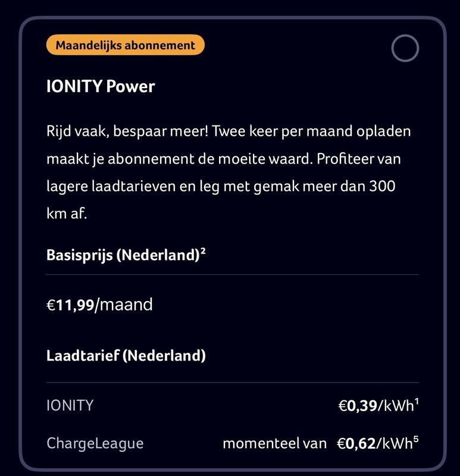Click the €0,62/kWh ChargeLeague rate
Screen dimensions: 460x476
[x=375, y=443]
